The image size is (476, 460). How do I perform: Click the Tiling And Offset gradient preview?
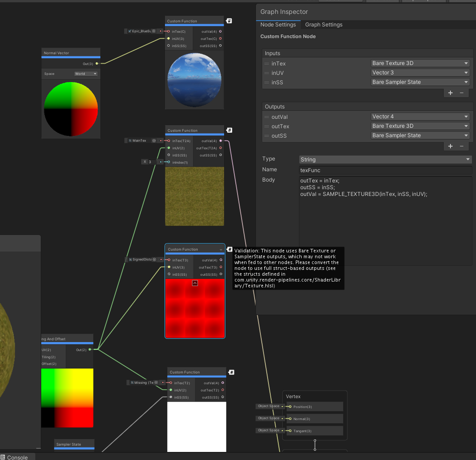point(67,398)
